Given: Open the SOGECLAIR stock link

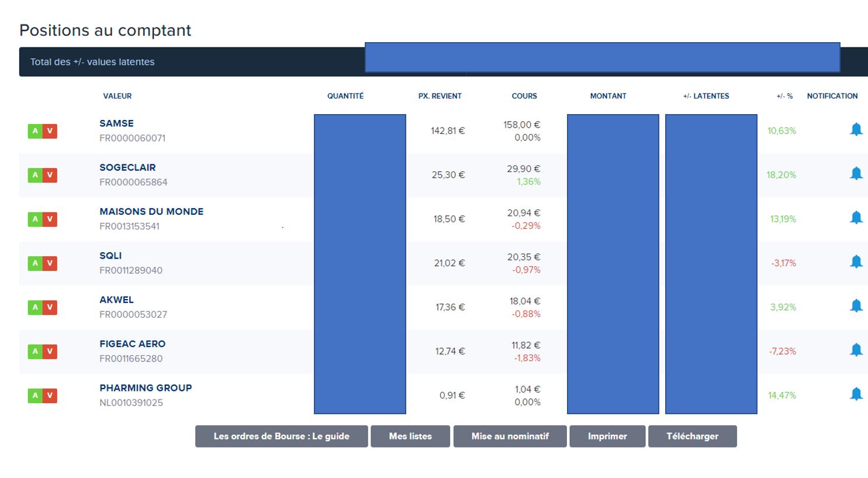Looking at the screenshot, I should [127, 167].
